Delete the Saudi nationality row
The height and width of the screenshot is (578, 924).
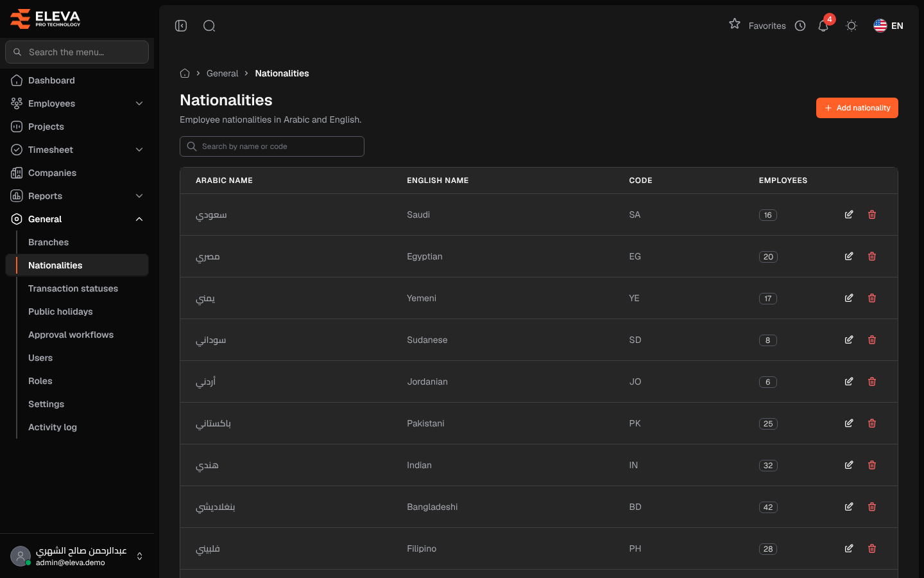click(872, 215)
